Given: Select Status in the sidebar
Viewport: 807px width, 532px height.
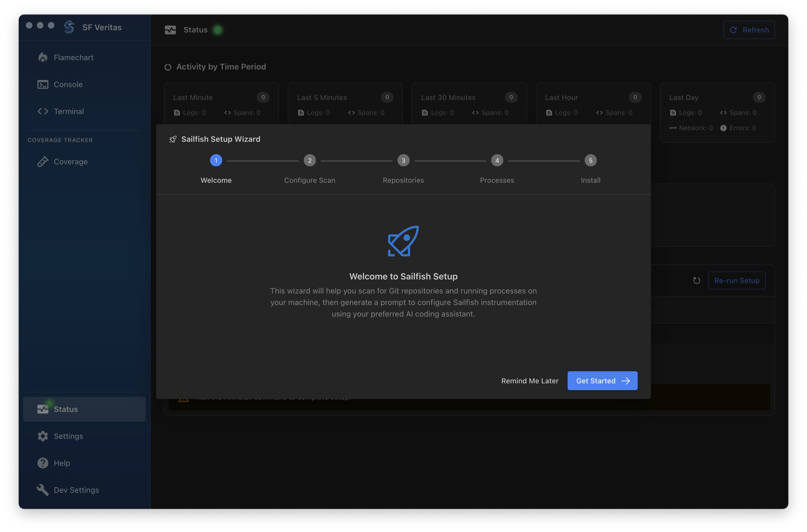Looking at the screenshot, I should [x=66, y=409].
